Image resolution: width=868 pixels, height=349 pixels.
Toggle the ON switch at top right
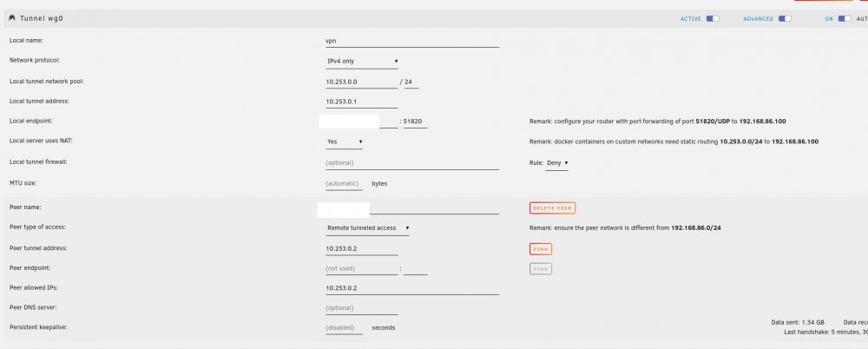pyautogui.click(x=845, y=19)
